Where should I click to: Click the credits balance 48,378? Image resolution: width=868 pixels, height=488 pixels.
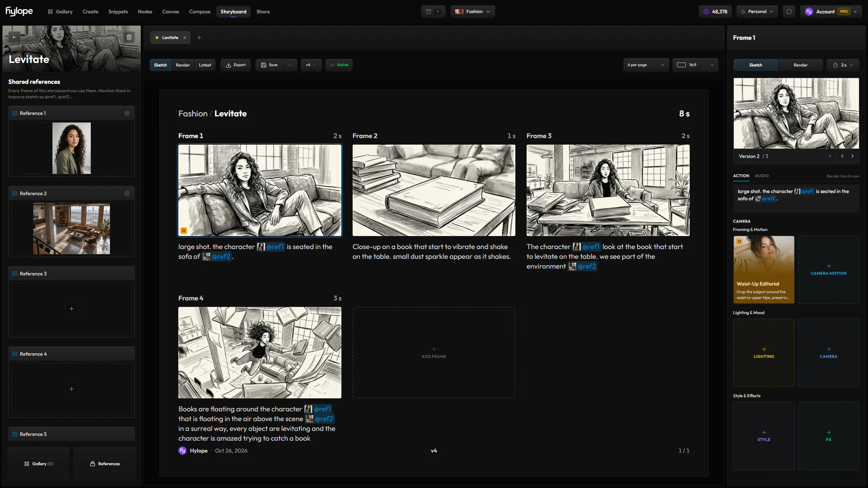(715, 12)
